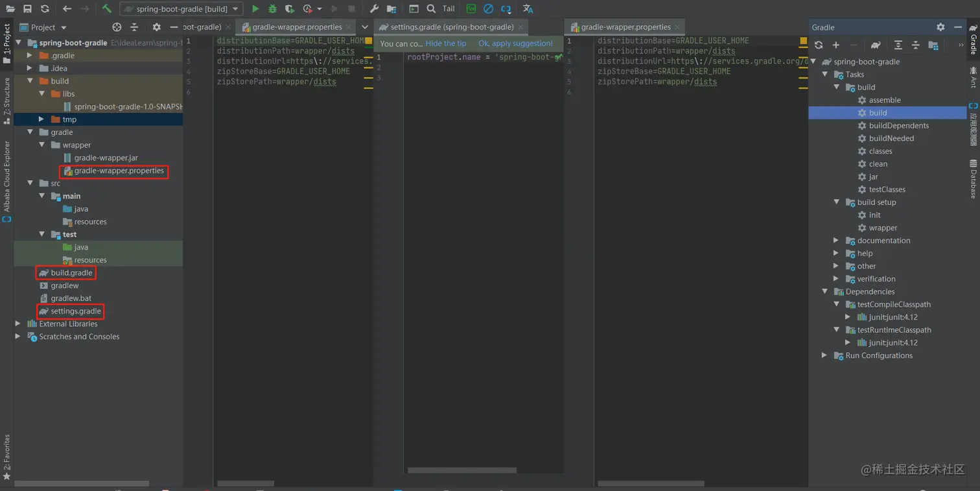
Task: Save all files using the floppy disk icon
Action: click(27, 9)
